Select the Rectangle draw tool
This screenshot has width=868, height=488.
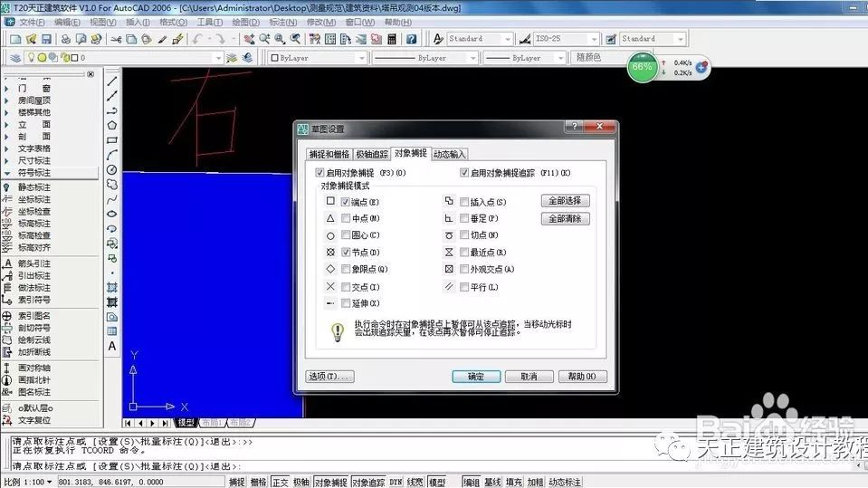tap(112, 140)
